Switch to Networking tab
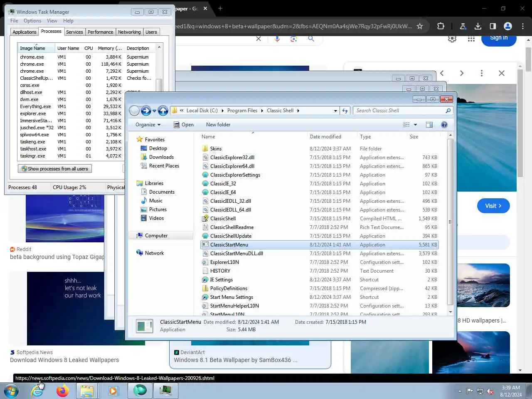The width and height of the screenshot is (532, 399). (x=129, y=32)
